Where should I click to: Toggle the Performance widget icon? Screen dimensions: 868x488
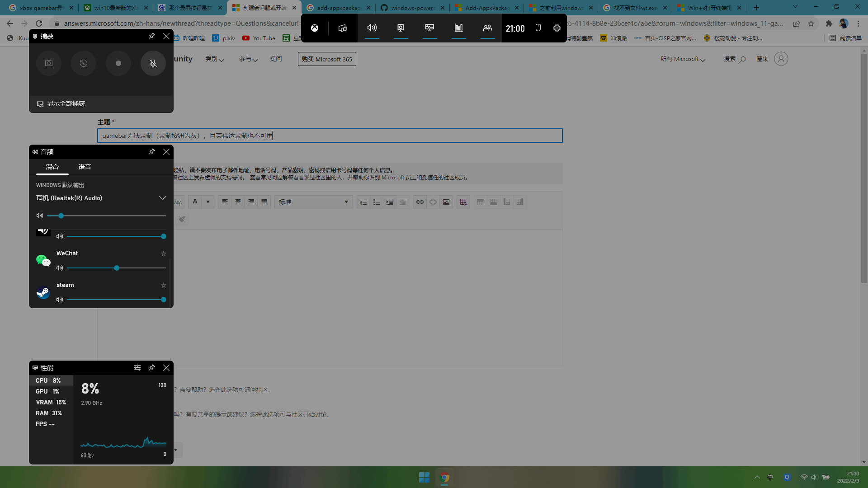pyautogui.click(x=429, y=28)
